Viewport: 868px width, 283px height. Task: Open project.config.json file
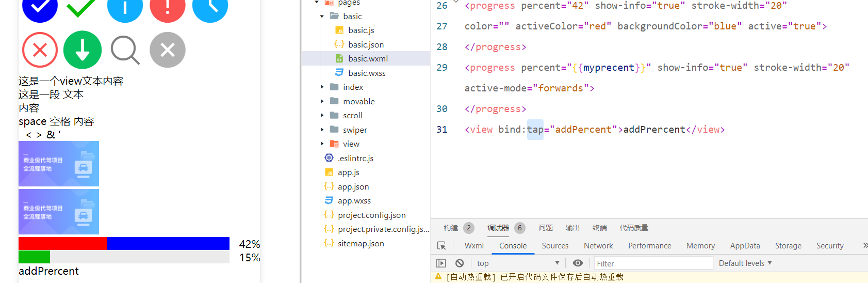[371, 215]
